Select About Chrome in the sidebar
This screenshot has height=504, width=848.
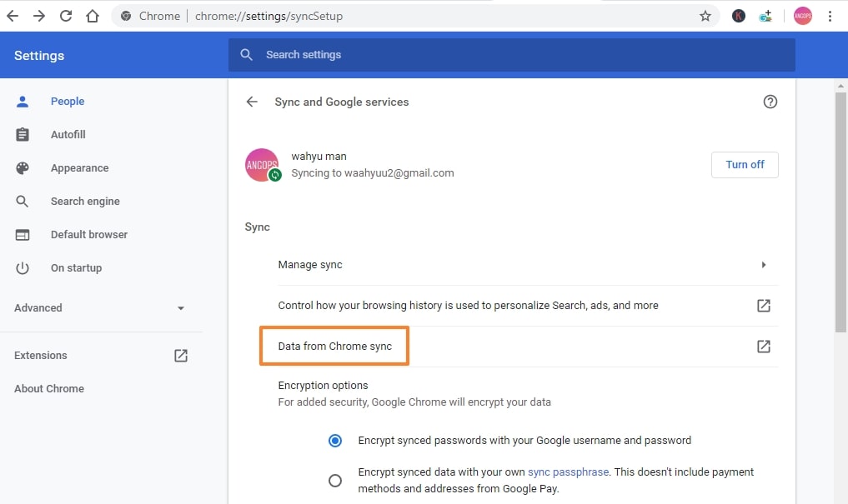click(48, 388)
